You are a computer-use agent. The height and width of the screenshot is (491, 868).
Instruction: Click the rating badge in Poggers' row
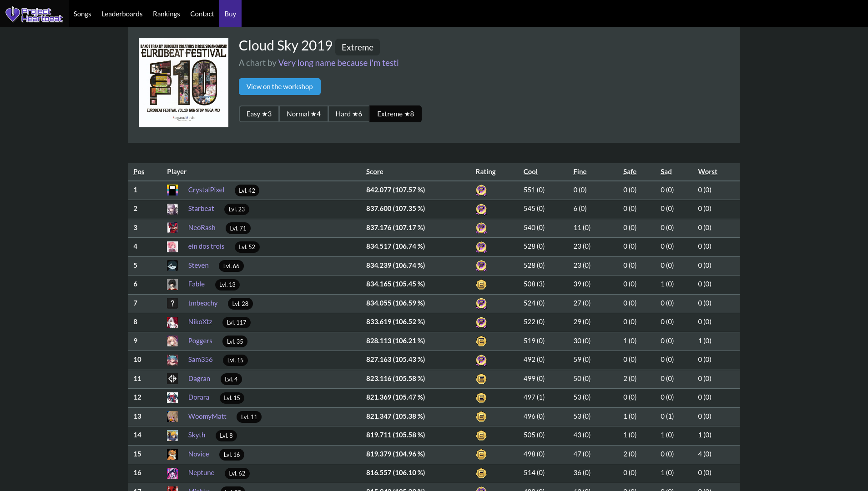481,341
